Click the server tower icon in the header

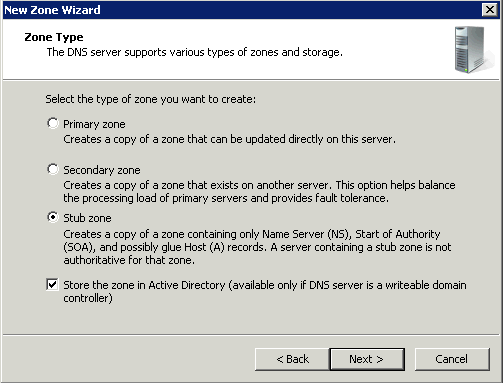[x=473, y=49]
